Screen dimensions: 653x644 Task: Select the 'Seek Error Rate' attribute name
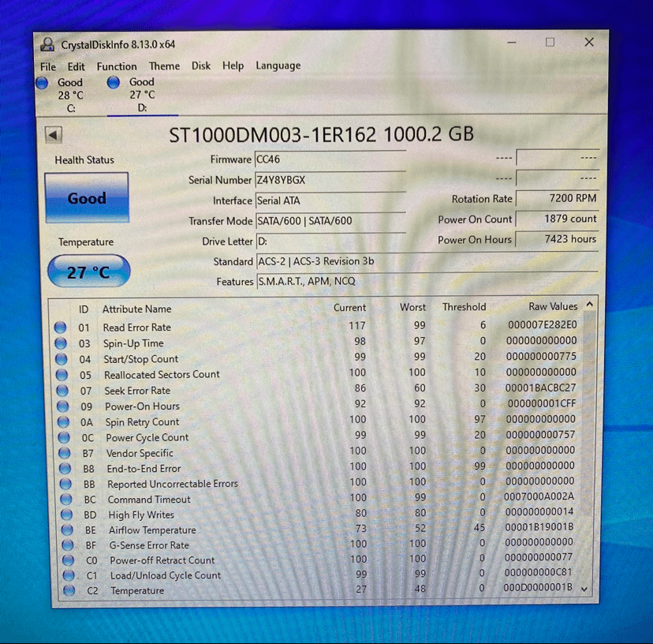tap(137, 391)
